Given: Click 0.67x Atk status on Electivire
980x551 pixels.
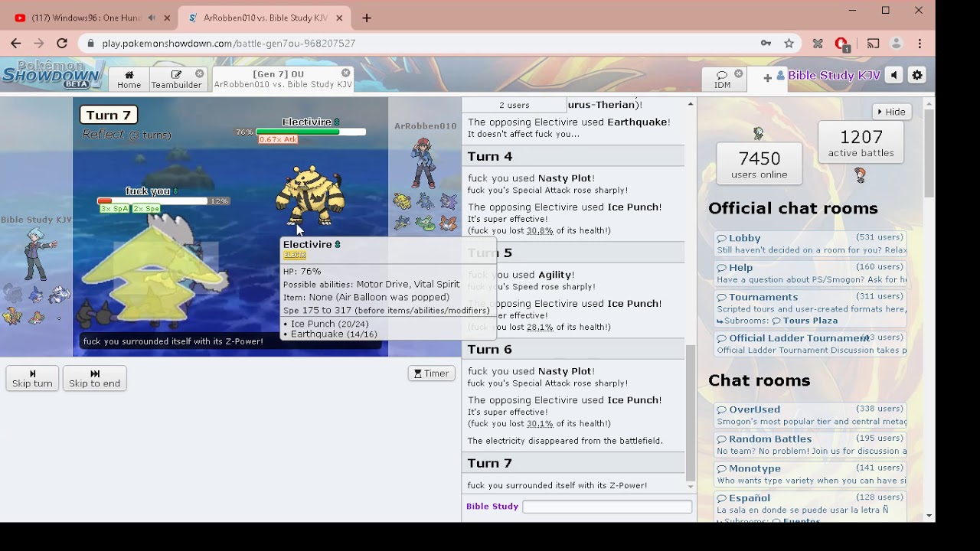Looking at the screenshot, I should coord(278,140).
